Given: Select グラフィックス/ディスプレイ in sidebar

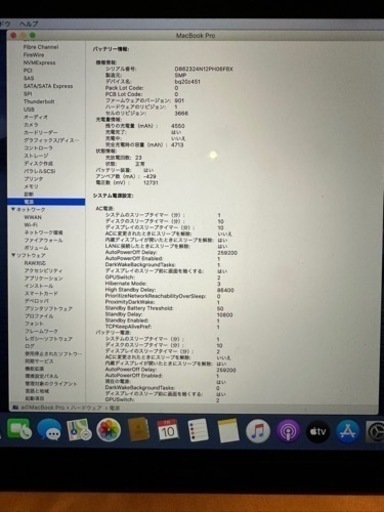Looking at the screenshot, I should (51, 140).
